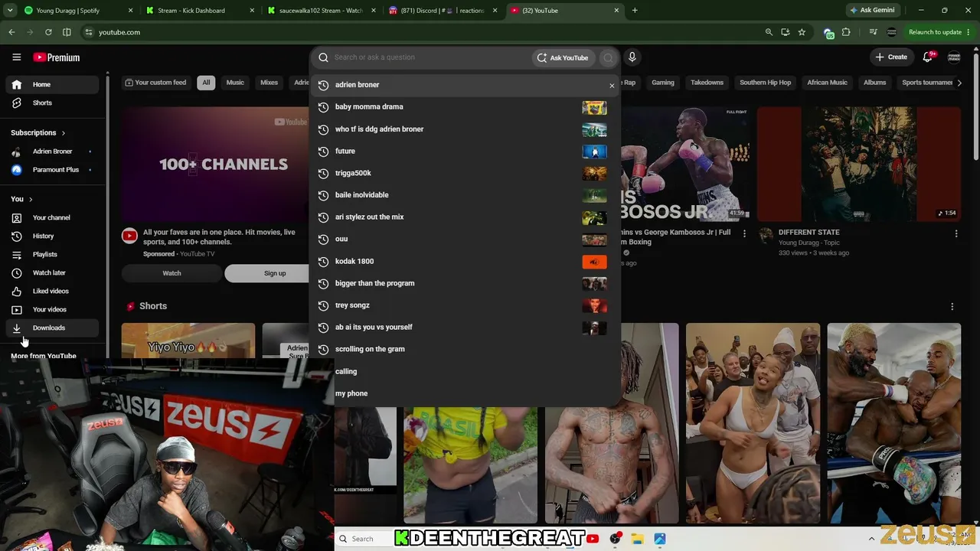The image size is (980, 551).
Task: Open File Explorer from the taskbar
Action: point(637,539)
